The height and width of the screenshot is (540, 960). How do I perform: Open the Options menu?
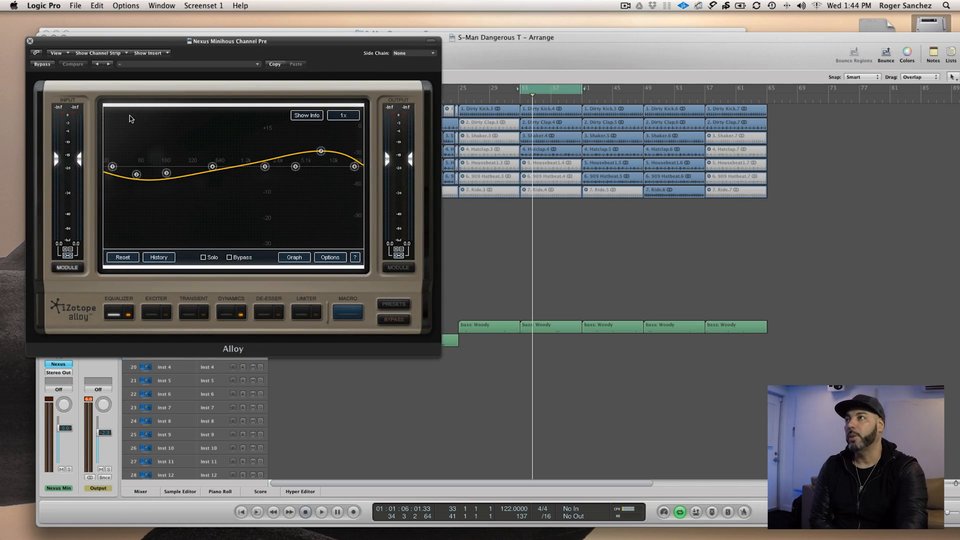point(126,6)
